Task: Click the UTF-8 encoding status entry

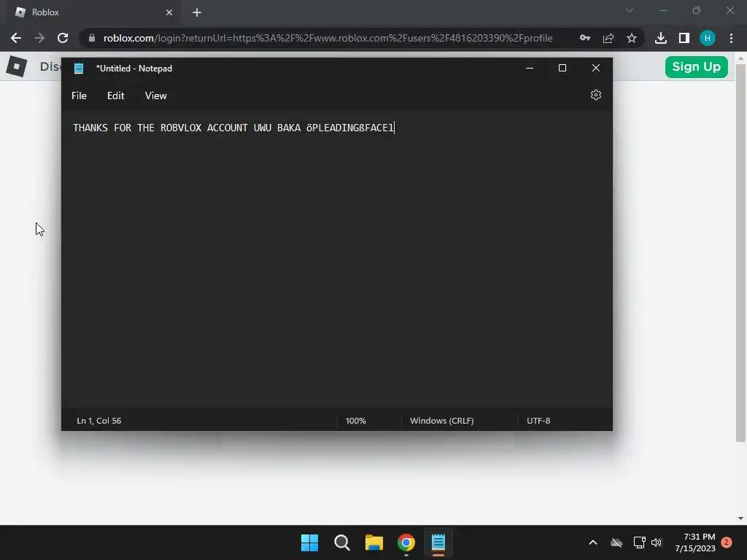Action: (538, 421)
